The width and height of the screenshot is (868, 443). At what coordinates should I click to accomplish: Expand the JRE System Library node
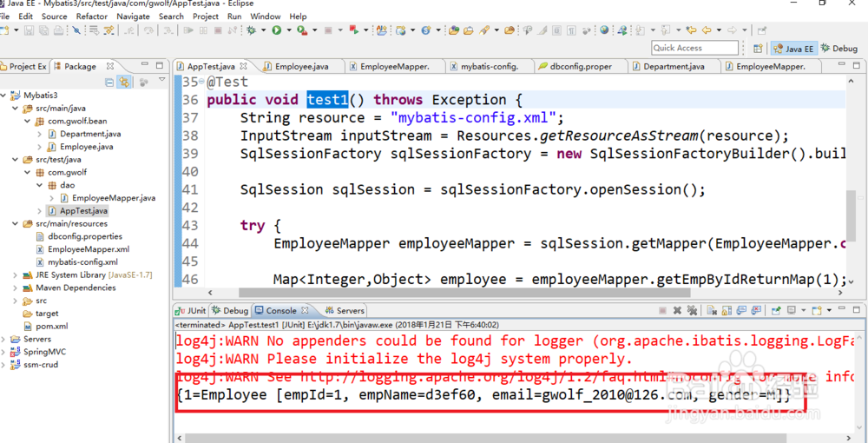click(x=15, y=275)
